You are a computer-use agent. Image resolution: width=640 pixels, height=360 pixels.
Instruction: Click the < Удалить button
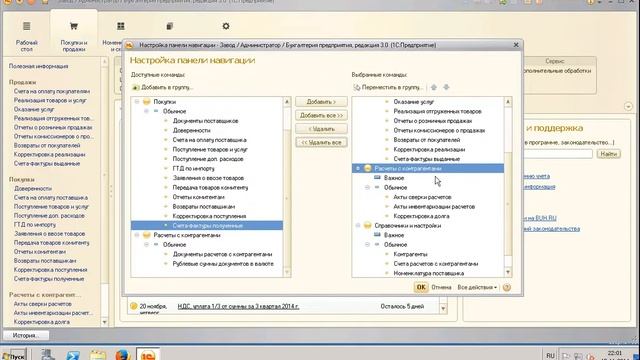[321, 129]
